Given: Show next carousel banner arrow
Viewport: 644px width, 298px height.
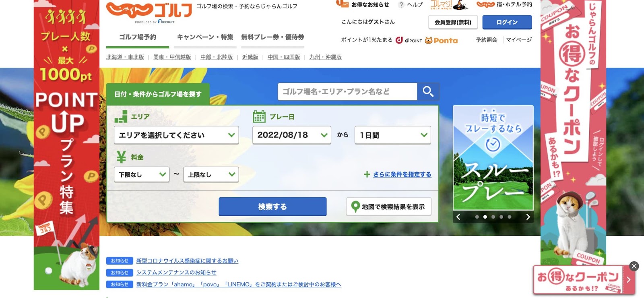Looking at the screenshot, I should [x=528, y=217].
